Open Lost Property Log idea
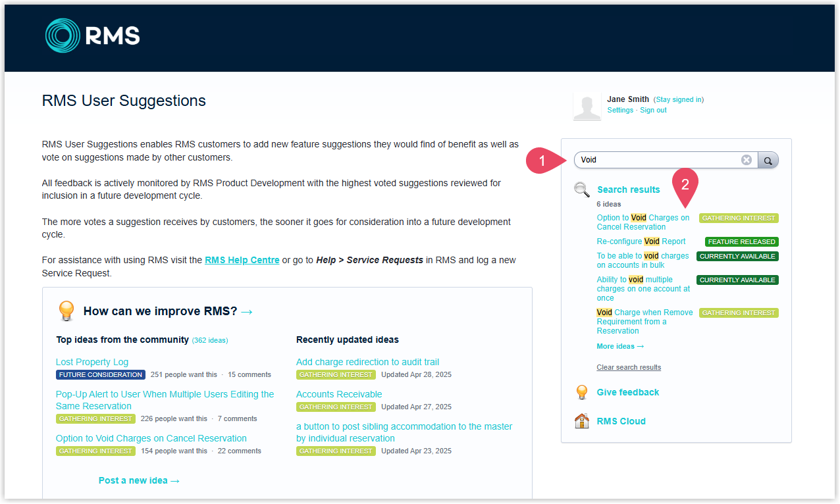This screenshot has width=840, height=504. [x=92, y=362]
